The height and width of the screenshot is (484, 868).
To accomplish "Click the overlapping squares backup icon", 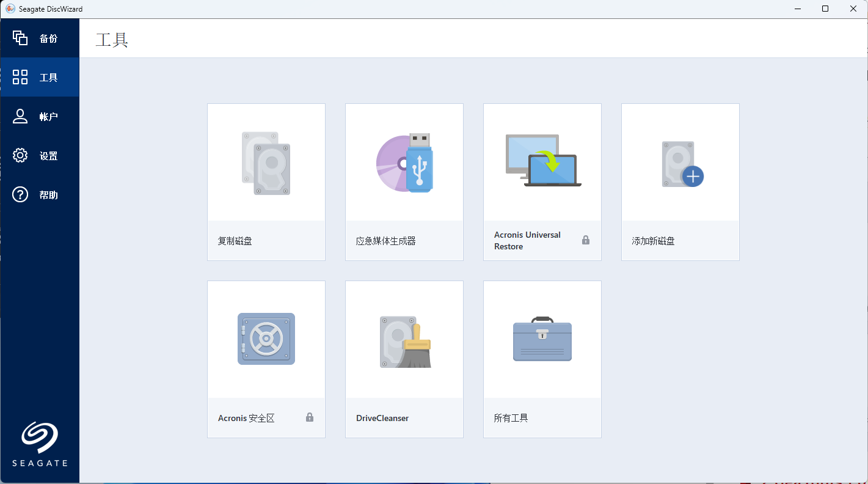I will [20, 38].
